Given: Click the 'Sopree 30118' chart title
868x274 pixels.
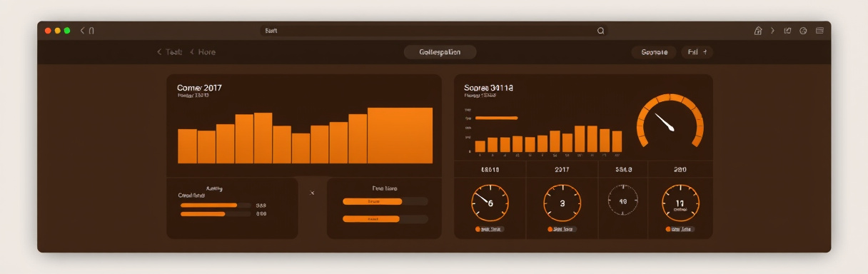Looking at the screenshot, I should (x=488, y=88).
